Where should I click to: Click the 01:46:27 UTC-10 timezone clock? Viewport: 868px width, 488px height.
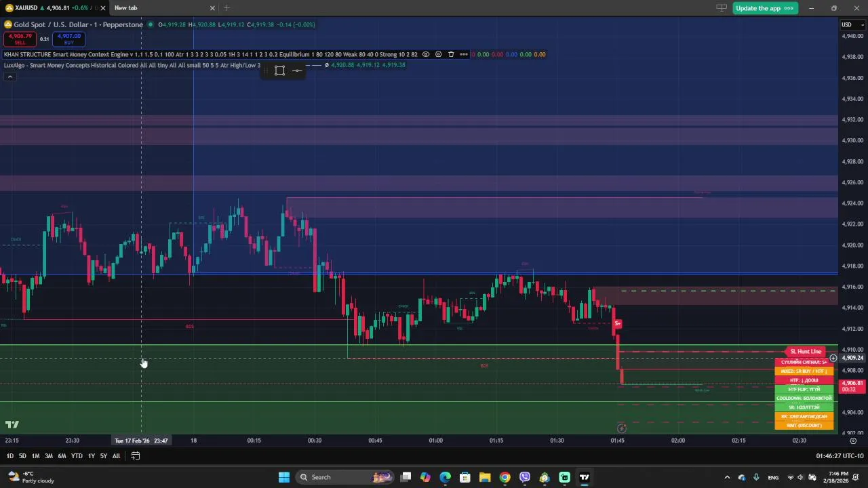click(840, 456)
